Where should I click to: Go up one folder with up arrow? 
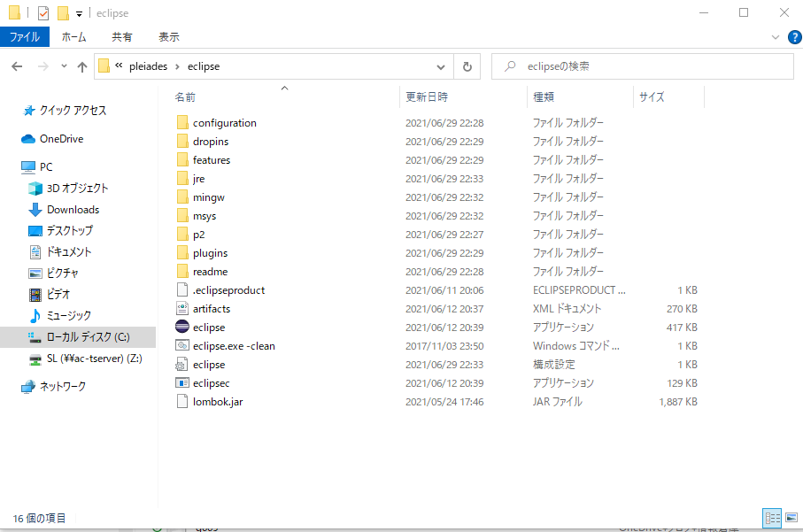[82, 66]
